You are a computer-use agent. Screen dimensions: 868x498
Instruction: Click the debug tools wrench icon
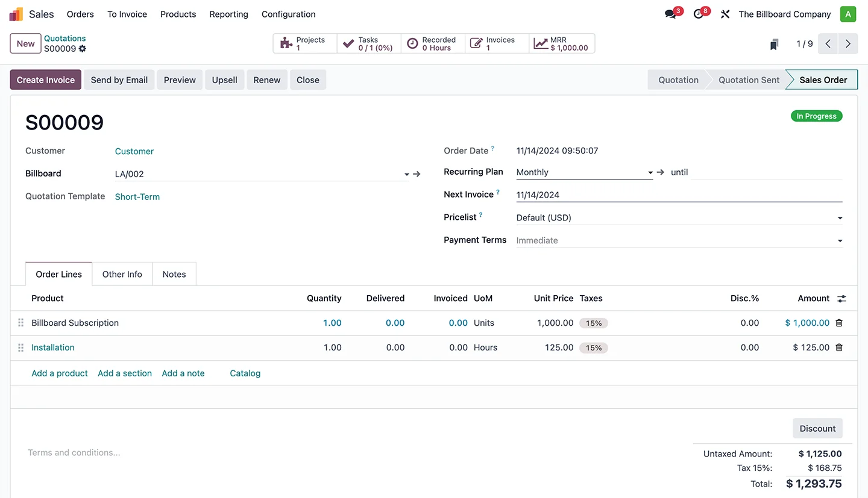point(725,14)
